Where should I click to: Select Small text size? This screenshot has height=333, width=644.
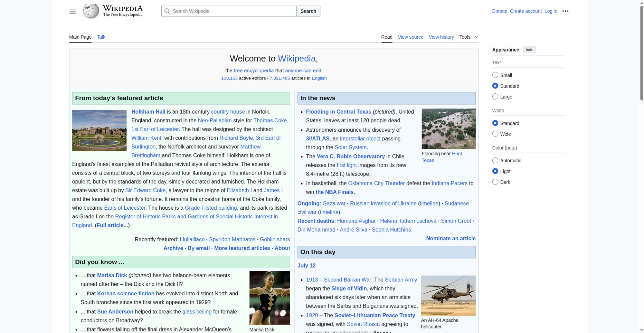point(495,75)
